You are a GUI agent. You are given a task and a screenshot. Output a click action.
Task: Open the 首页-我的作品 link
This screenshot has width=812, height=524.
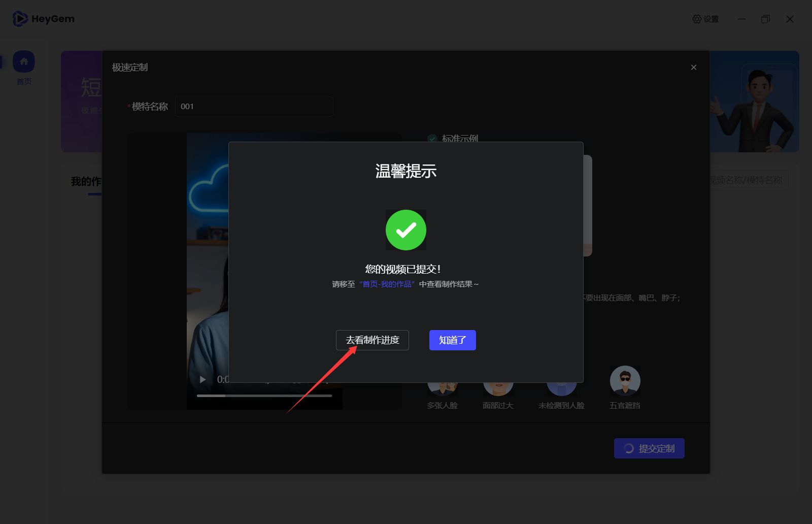coord(388,284)
